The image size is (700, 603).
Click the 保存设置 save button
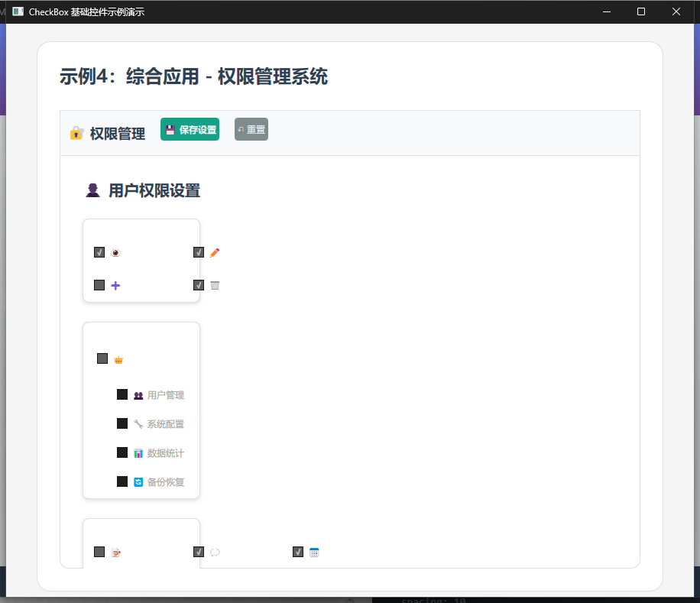click(x=190, y=129)
